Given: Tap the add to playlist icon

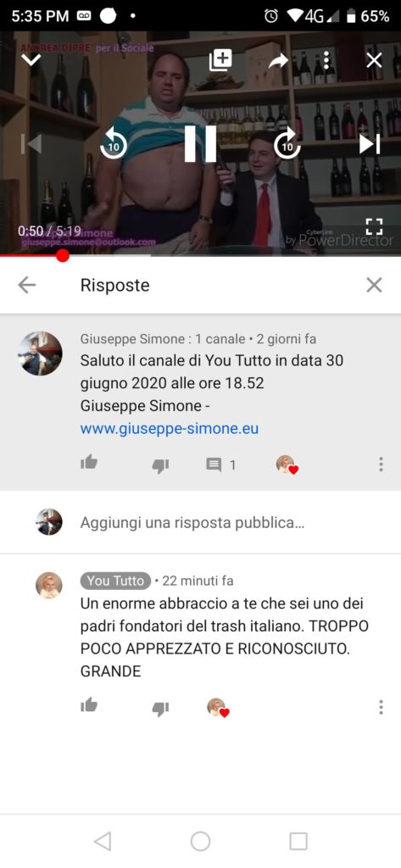Looking at the screenshot, I should [220, 60].
